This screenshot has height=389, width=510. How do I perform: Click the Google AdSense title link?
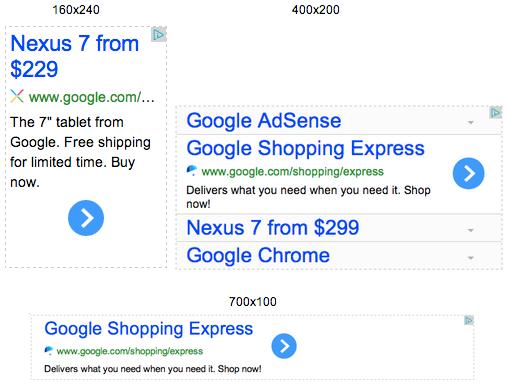264,121
